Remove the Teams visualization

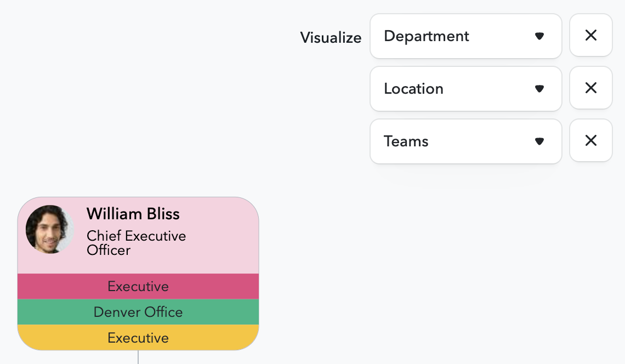(x=591, y=140)
